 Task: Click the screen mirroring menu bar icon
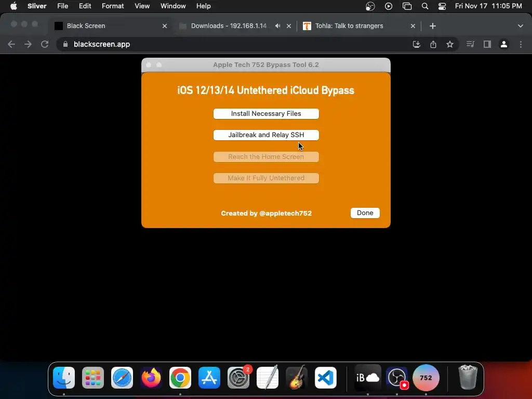tap(407, 6)
